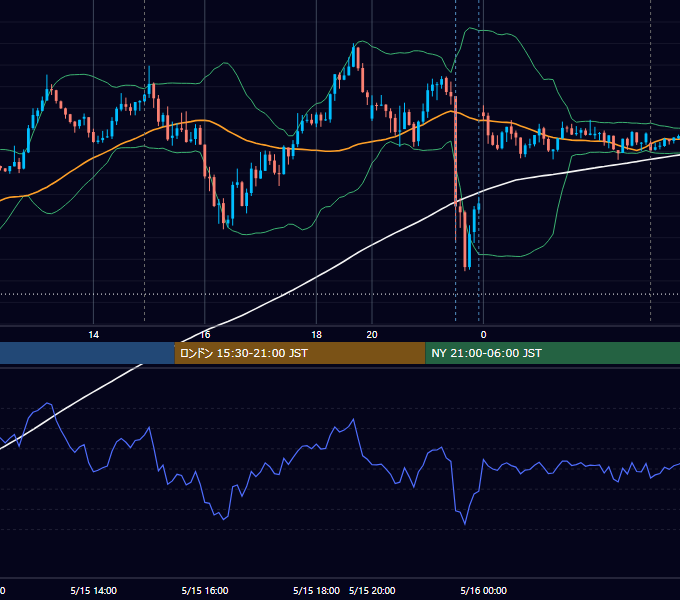680x600 pixels.
Task: Click the hour label 0 under chart
Action: click(484, 335)
